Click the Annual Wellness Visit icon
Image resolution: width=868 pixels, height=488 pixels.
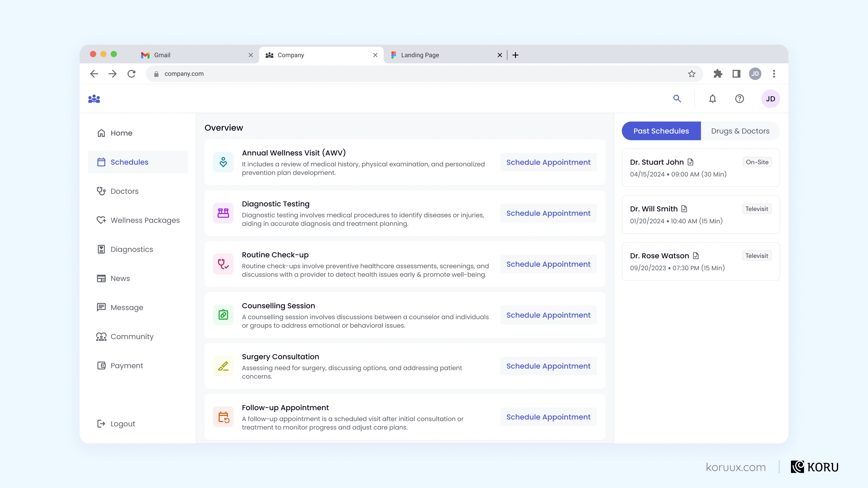[x=223, y=162]
